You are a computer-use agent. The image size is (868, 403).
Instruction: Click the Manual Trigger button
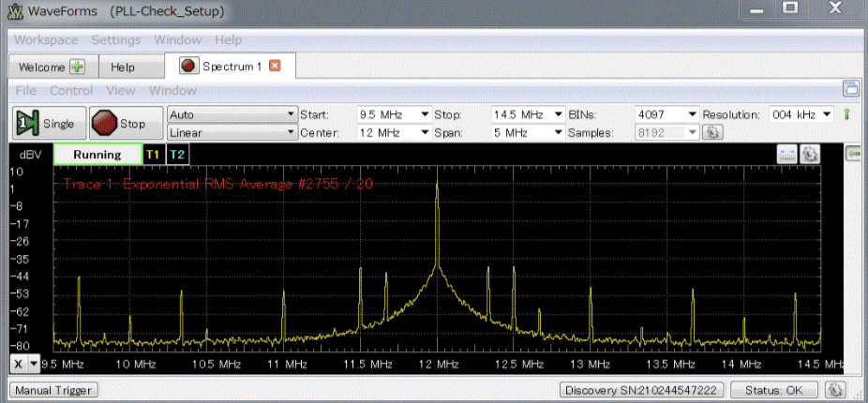(53, 390)
